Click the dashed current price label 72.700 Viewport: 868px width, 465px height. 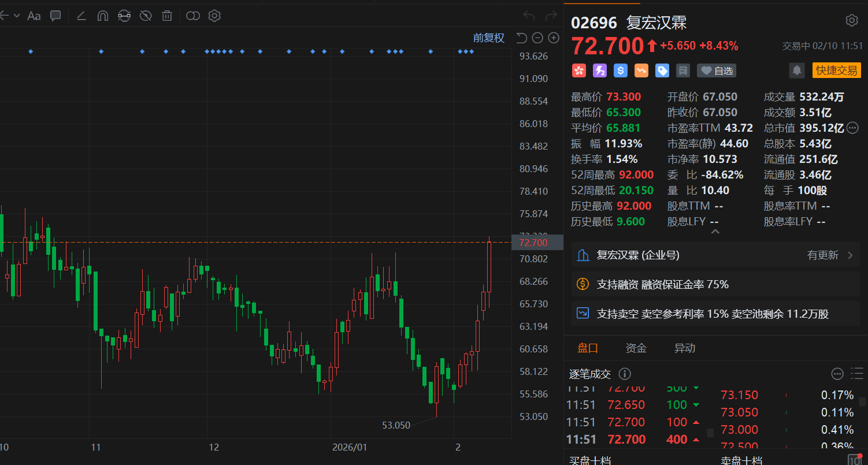click(x=533, y=243)
